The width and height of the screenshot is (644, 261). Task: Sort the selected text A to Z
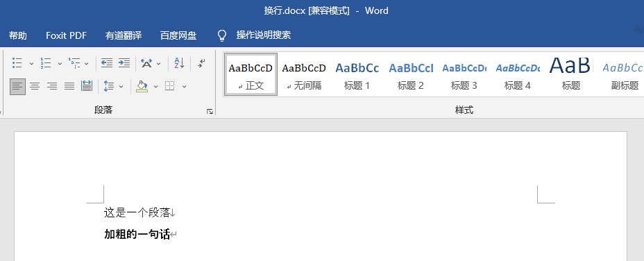coord(179,63)
